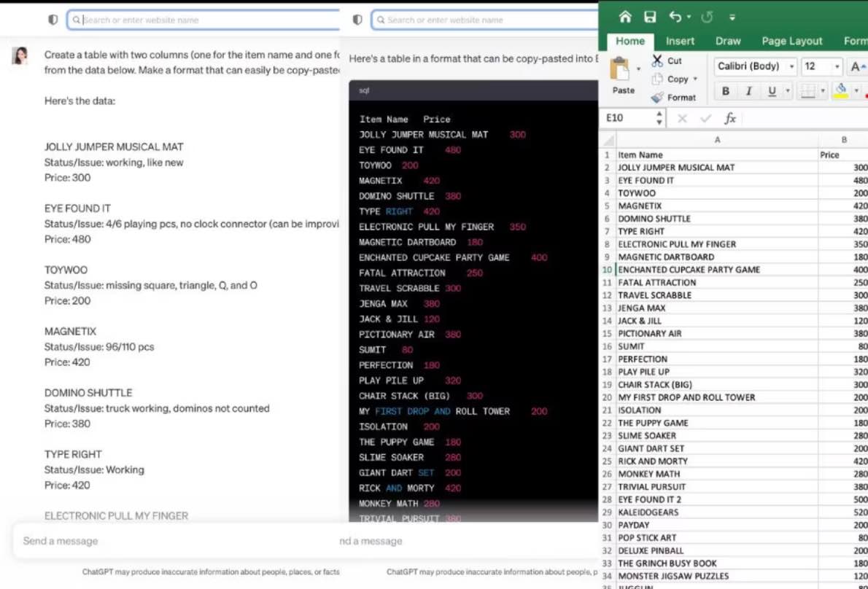Customize the Excel quick access toolbar
Screen dimensions: 868x589
point(732,17)
